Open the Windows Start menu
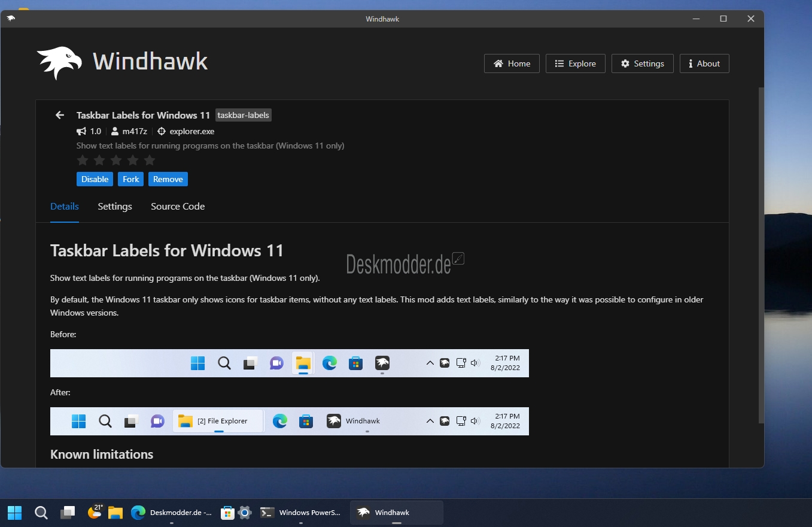 pos(14,513)
